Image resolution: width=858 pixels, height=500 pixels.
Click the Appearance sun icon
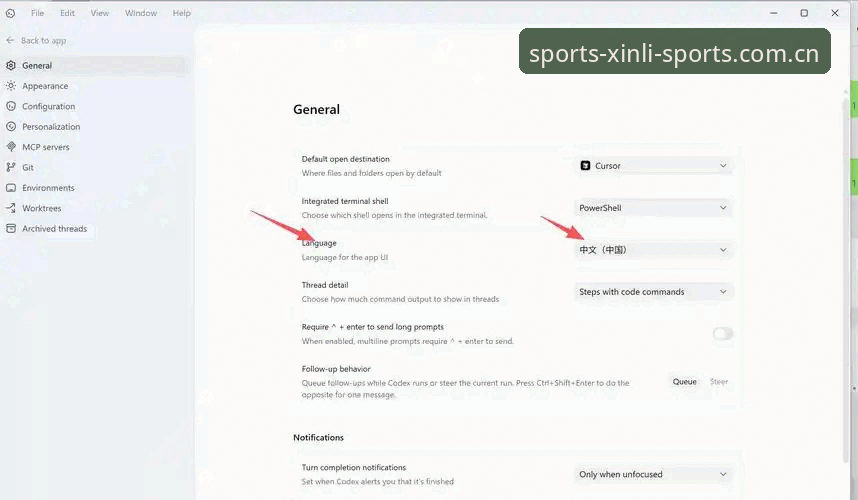coord(11,86)
